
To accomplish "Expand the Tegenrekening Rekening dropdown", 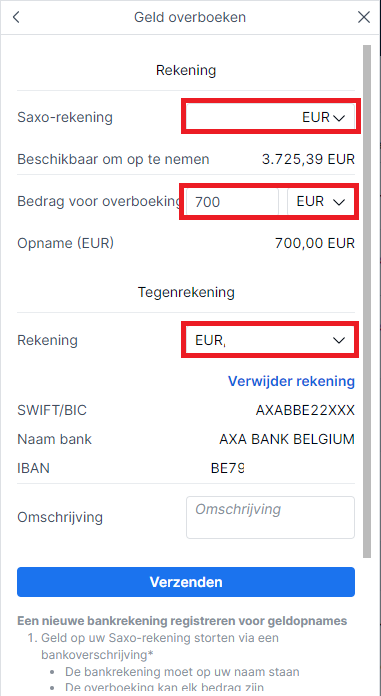I will [270, 340].
